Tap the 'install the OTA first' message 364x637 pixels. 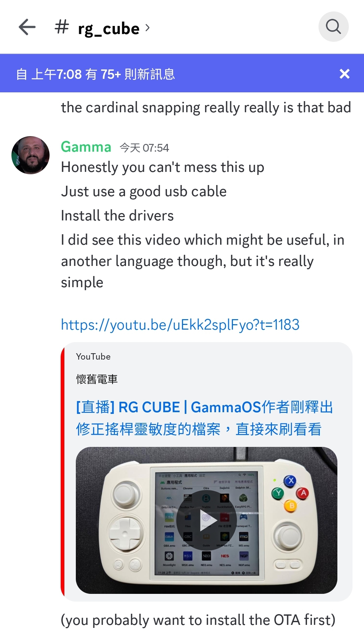pos(198,620)
